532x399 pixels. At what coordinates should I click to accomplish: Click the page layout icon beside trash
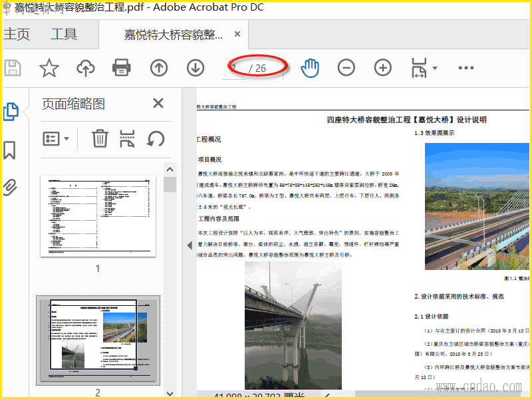click(x=127, y=138)
